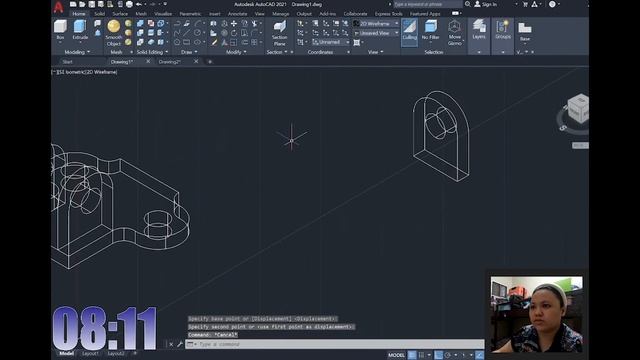Click the Autodesk App Store cart icon

(x=525, y=4)
